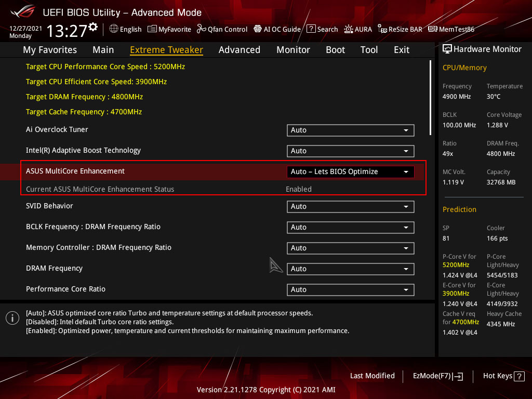This screenshot has height=399, width=532.
Task: Open the English language globe icon
Action: tap(114, 29)
